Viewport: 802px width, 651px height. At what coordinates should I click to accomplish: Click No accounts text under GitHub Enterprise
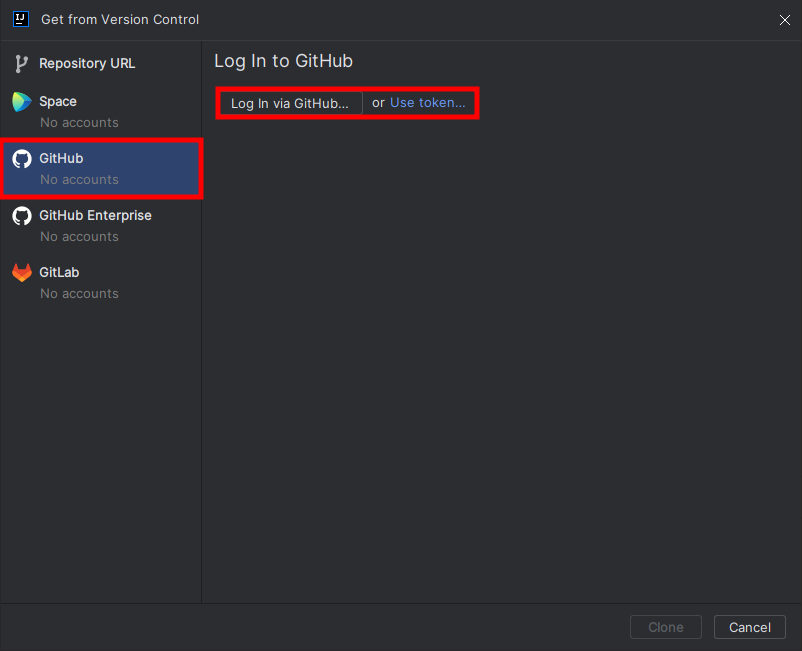(79, 237)
